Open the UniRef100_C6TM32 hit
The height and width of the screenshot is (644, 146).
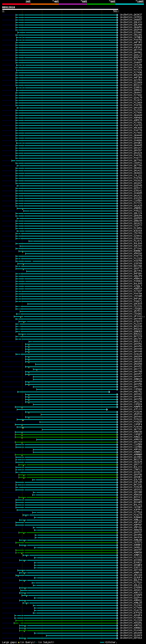[x=131, y=17]
